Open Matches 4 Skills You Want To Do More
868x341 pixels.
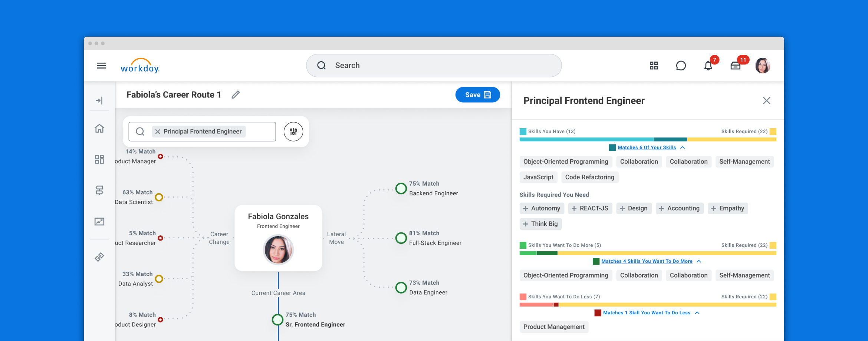pyautogui.click(x=647, y=261)
